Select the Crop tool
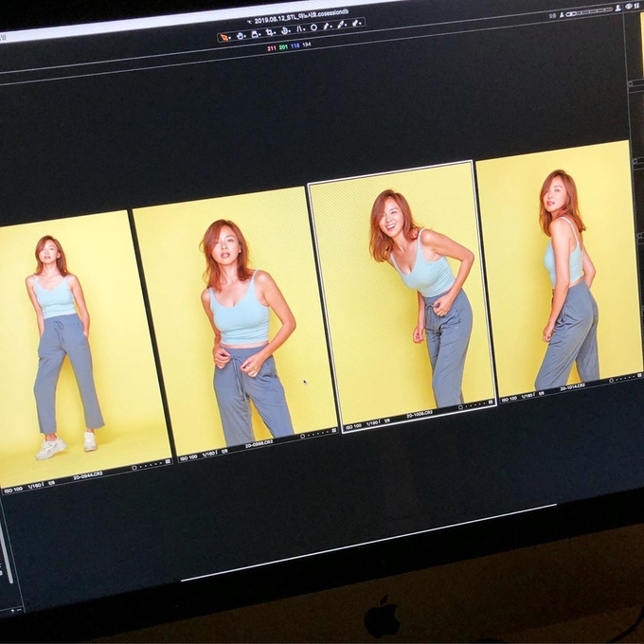The width and height of the screenshot is (644, 644). (270, 32)
